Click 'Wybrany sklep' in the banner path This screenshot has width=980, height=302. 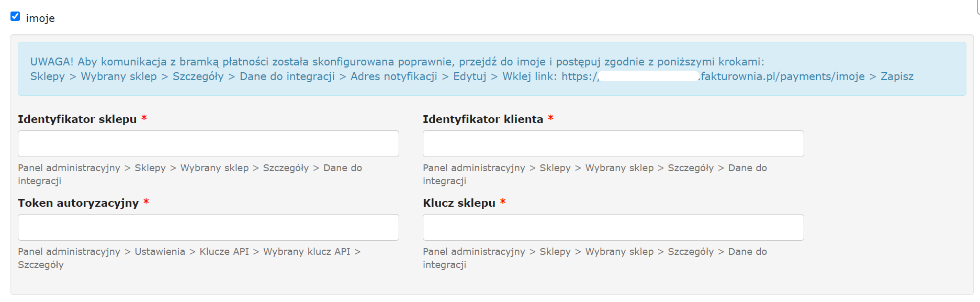[x=117, y=76]
